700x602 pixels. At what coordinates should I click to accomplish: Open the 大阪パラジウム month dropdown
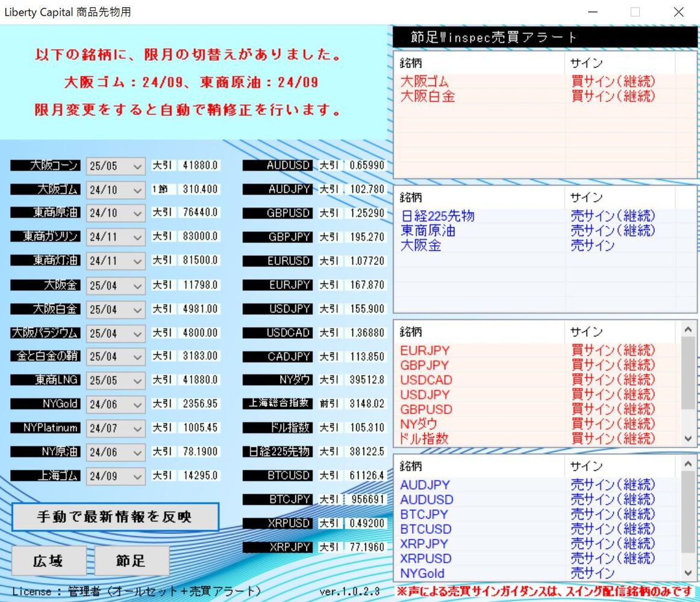coord(116,333)
